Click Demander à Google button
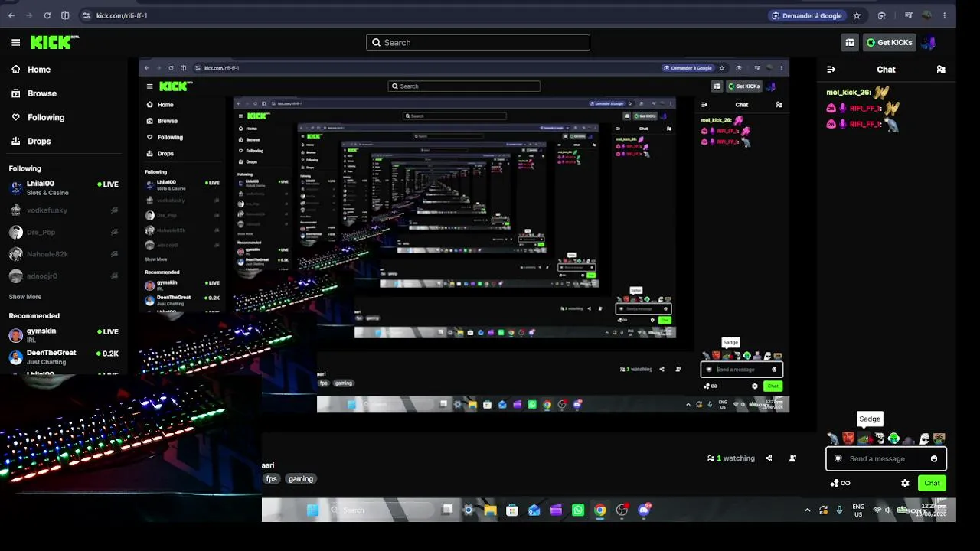Viewport: 980px width, 551px height. 807,15
